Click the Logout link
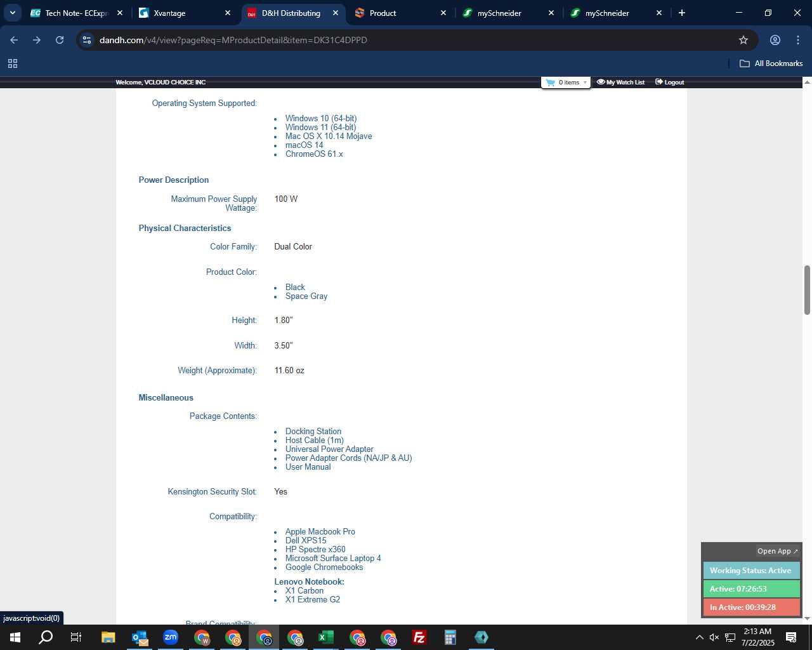Image resolution: width=812 pixels, height=650 pixels. click(670, 83)
